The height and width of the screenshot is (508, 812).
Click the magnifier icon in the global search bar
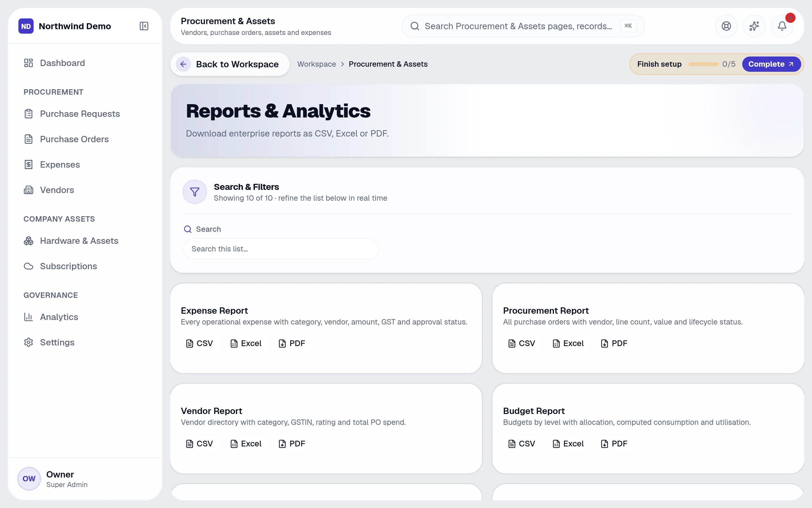tap(415, 26)
